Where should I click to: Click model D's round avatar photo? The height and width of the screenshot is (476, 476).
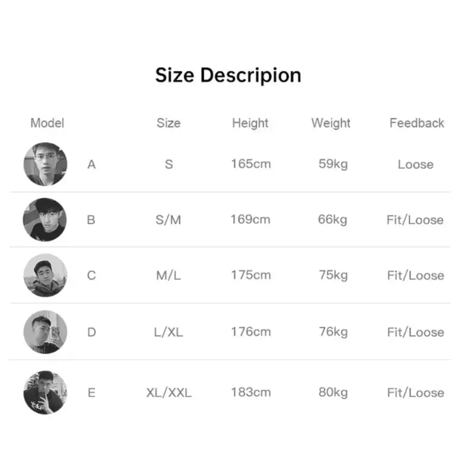coord(45,332)
